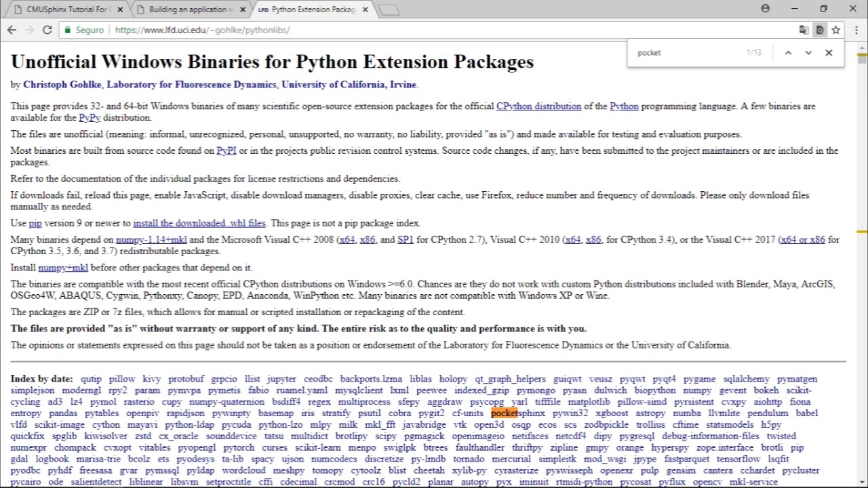This screenshot has width=868, height=488.
Task: Open the opencv package link
Action: coord(707,482)
